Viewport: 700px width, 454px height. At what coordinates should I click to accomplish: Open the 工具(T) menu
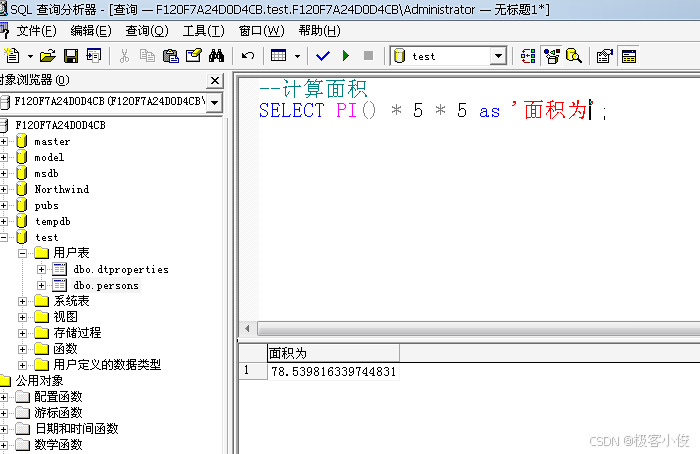point(204,31)
